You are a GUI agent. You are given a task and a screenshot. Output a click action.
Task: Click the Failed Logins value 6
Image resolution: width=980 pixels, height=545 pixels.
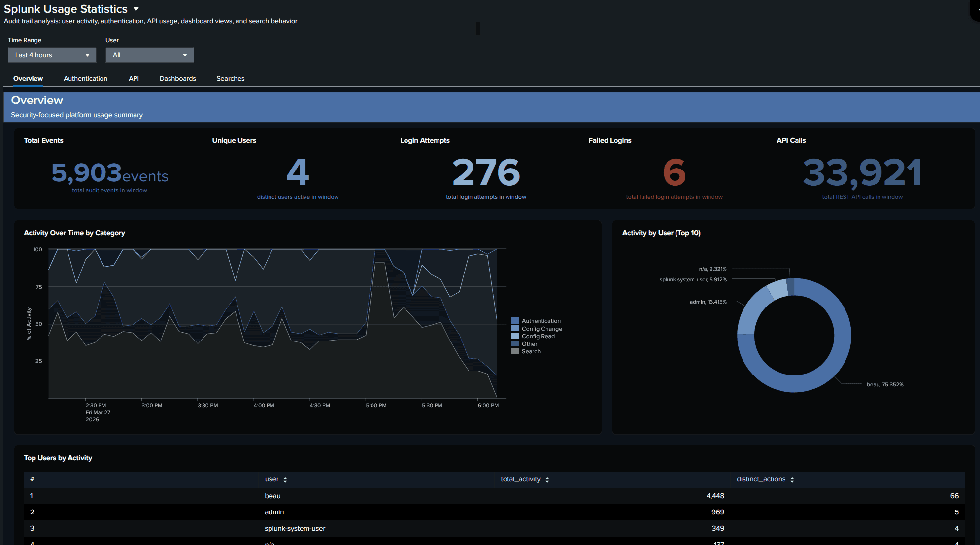point(675,172)
